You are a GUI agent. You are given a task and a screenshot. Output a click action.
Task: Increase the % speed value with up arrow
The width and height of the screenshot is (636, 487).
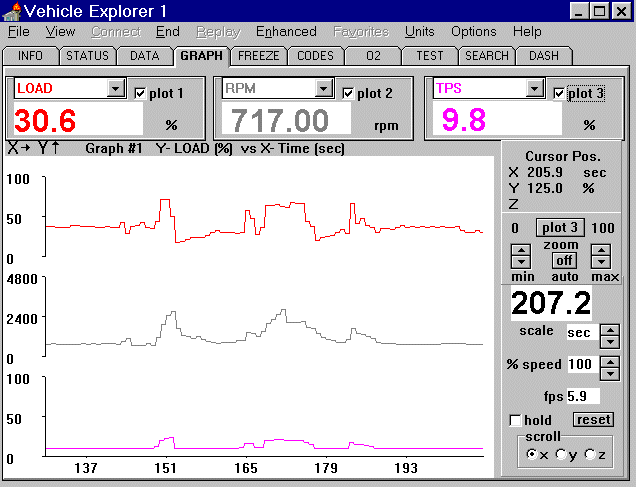(608, 359)
